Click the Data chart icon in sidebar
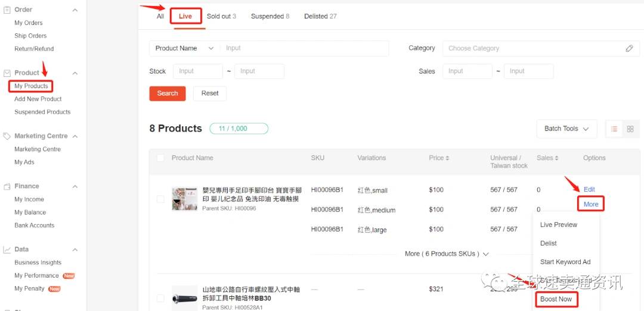Image resolution: width=644 pixels, height=311 pixels. (x=7, y=250)
